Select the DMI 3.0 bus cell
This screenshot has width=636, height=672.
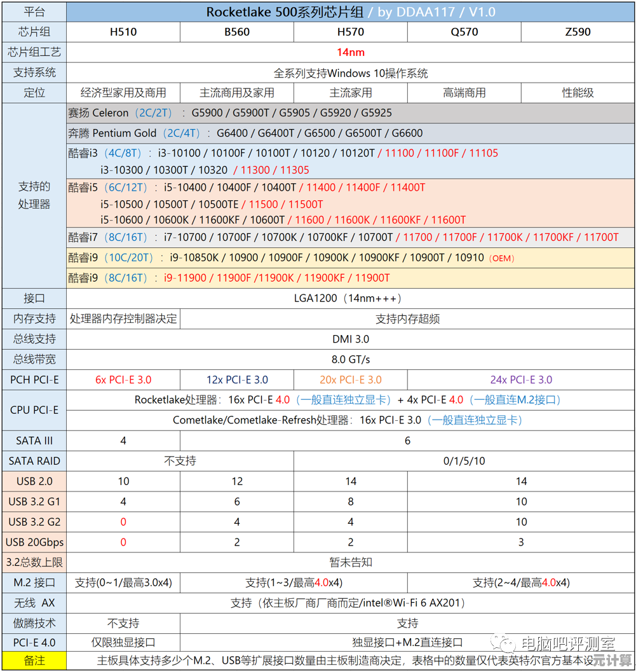click(351, 339)
